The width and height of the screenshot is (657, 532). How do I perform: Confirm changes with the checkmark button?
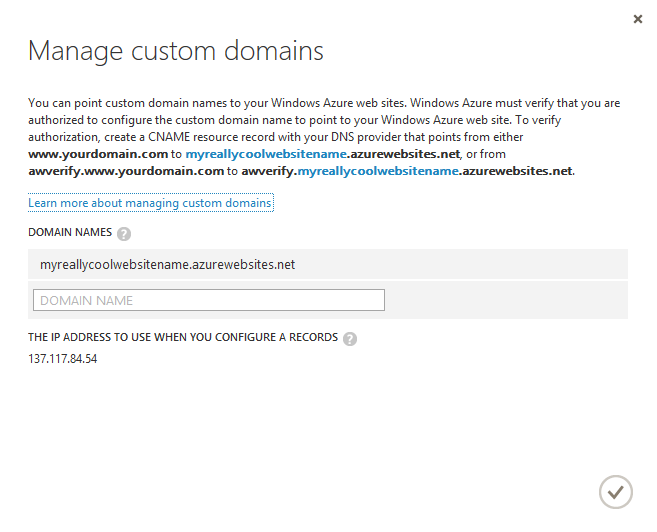tap(616, 492)
